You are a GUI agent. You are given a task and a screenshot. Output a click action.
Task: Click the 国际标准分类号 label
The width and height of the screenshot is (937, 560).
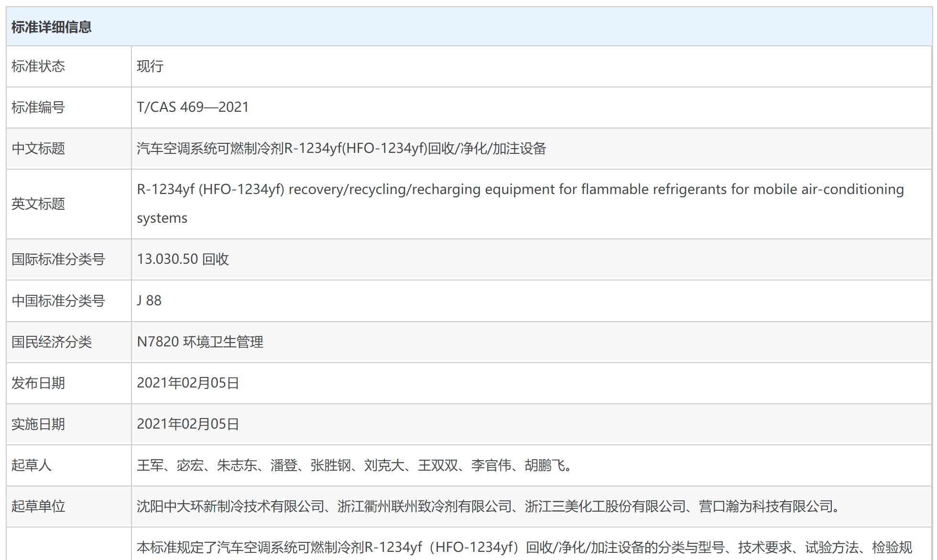(x=58, y=259)
